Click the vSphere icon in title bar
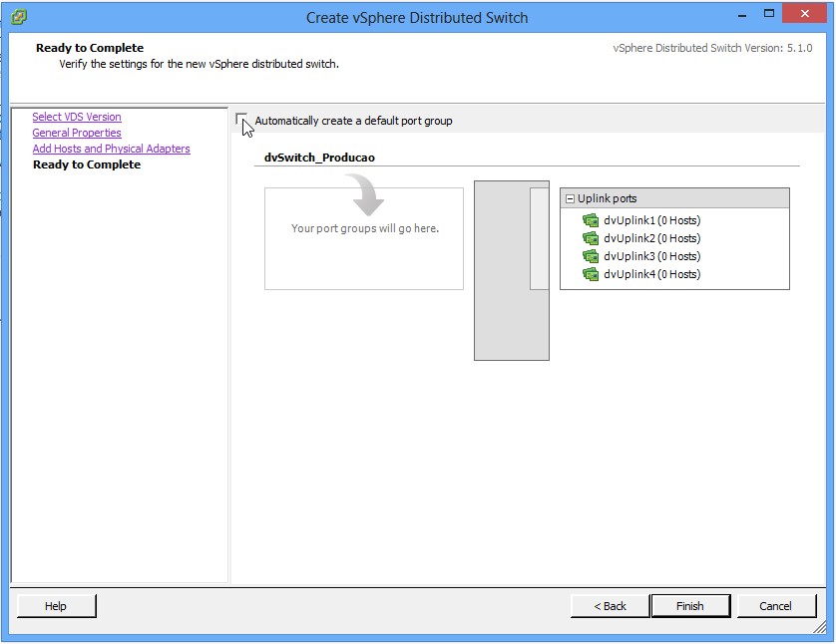Image resolution: width=836 pixels, height=644 pixels. click(18, 17)
